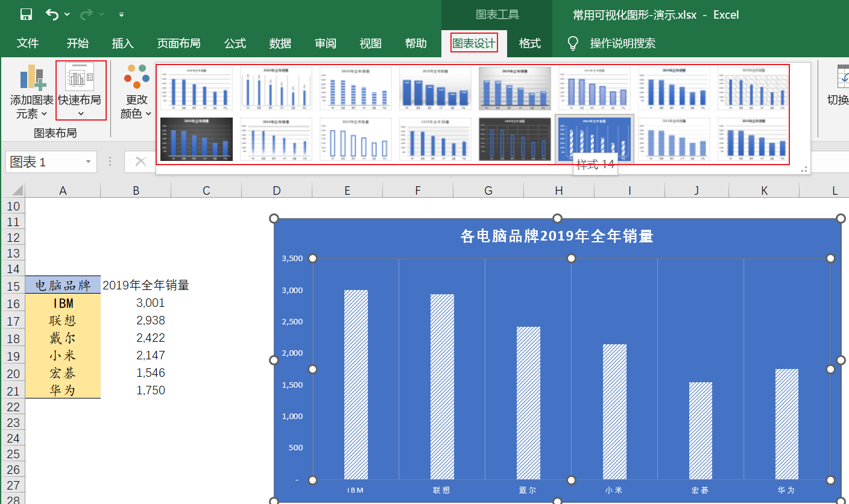Open the 文件 menu tab
This screenshot has height=504, width=849.
pos(28,43)
